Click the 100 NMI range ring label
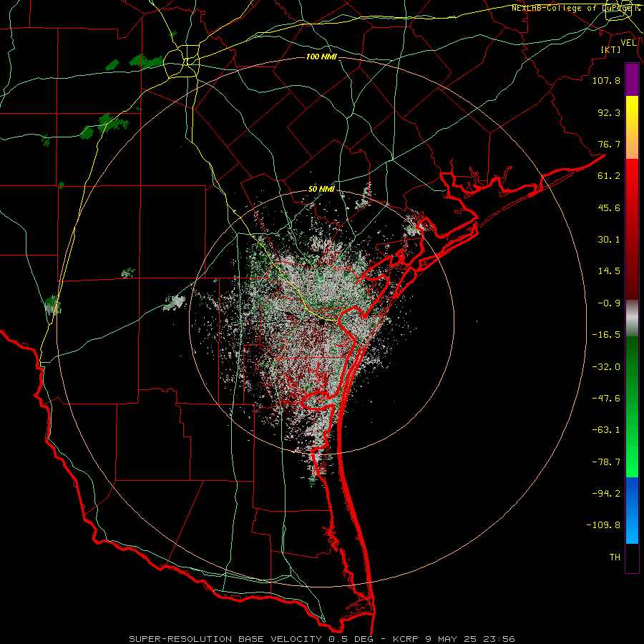 (321, 57)
